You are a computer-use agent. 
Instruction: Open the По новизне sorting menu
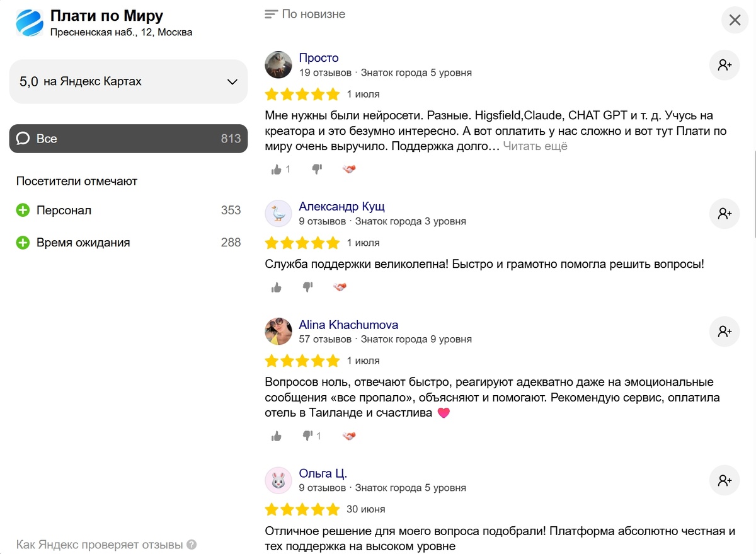(306, 14)
